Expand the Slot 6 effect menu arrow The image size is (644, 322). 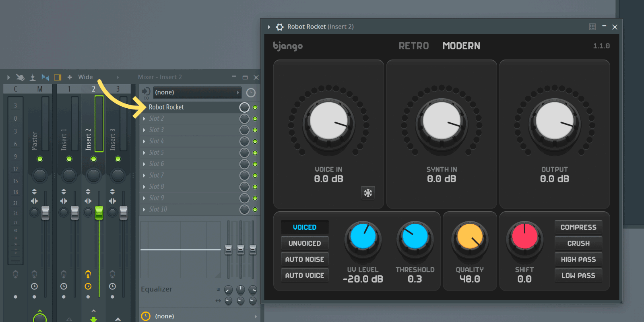144,164
